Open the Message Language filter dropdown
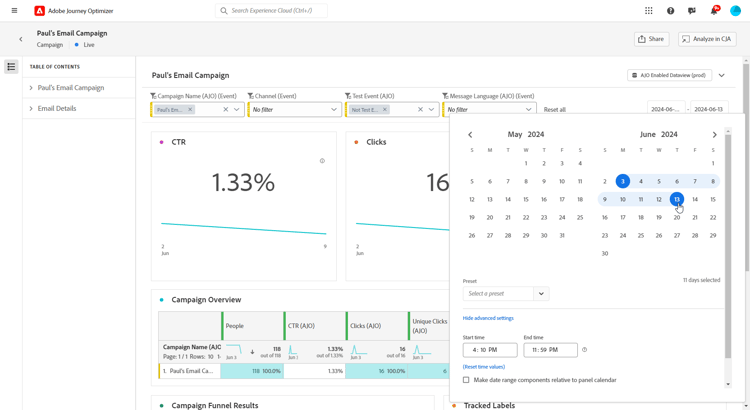The image size is (750, 410). point(529,110)
